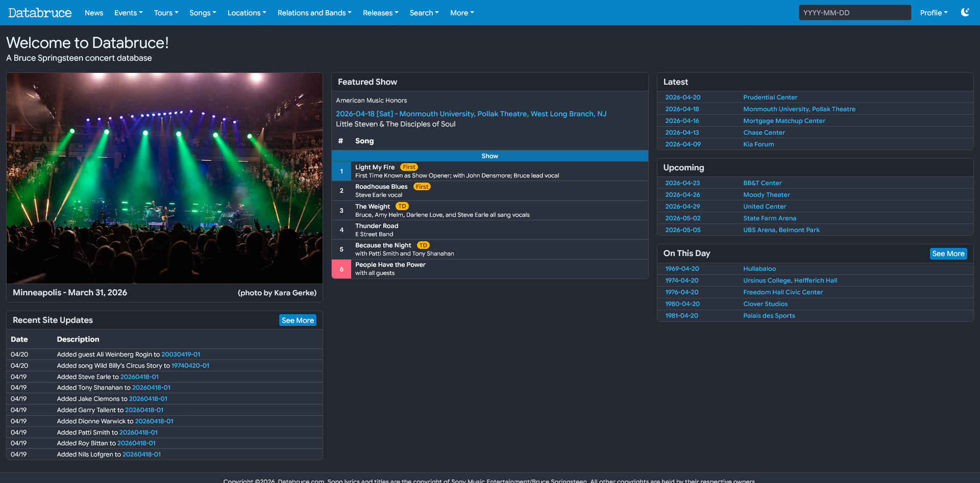This screenshot has width=980, height=483.
Task: Open the Profile menu
Action: tap(934, 13)
